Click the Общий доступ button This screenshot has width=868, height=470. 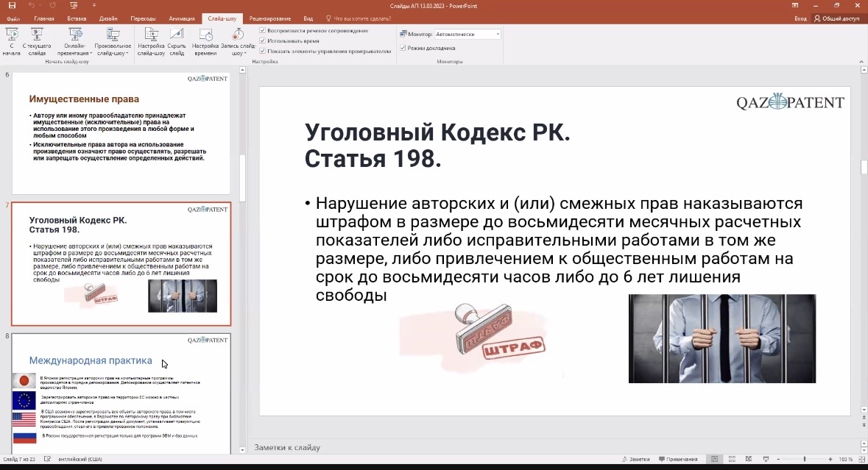[x=837, y=18]
